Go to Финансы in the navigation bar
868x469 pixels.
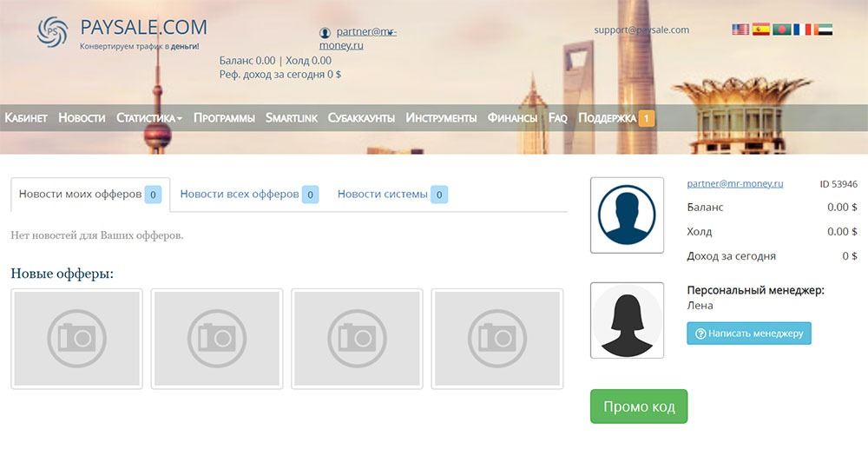[x=512, y=118]
